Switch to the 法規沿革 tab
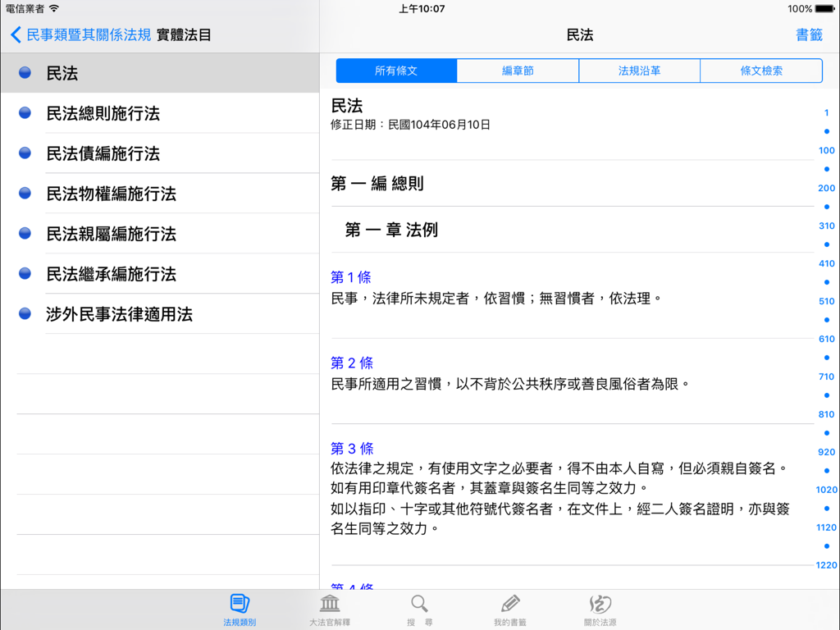Viewport: 840px width, 630px height. pyautogui.click(x=639, y=71)
